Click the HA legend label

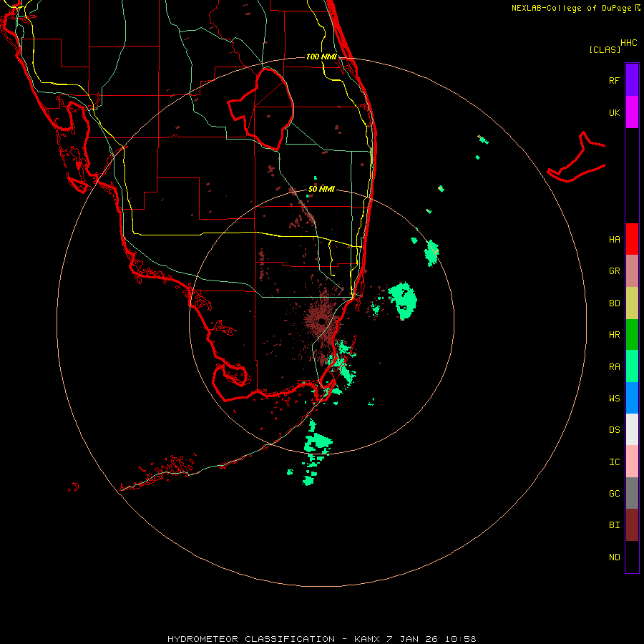point(614,240)
